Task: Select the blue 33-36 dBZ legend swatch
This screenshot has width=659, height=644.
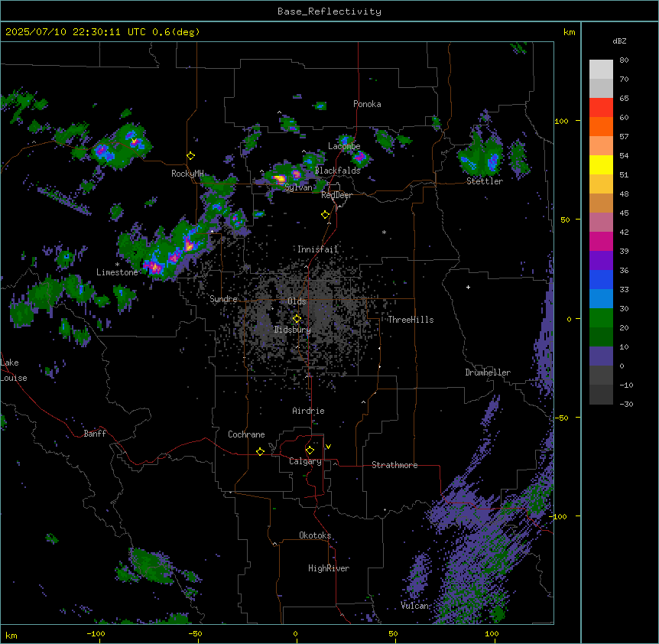Action: (x=601, y=279)
